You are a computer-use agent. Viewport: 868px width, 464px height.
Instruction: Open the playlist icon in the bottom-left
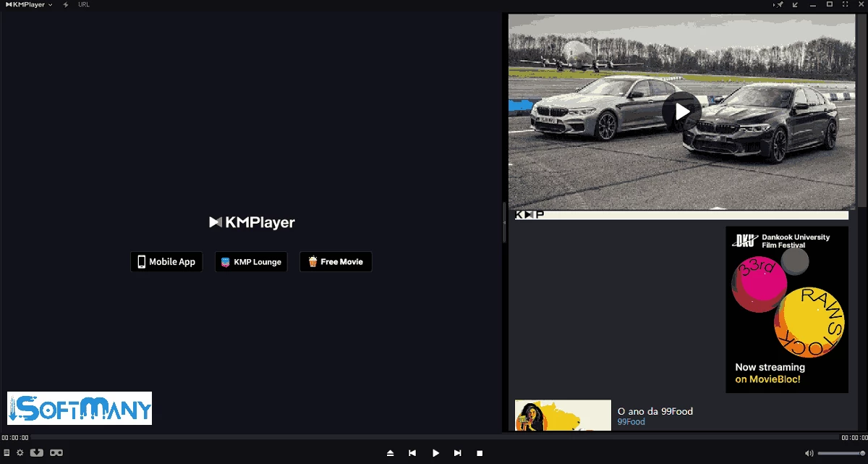click(x=7, y=453)
